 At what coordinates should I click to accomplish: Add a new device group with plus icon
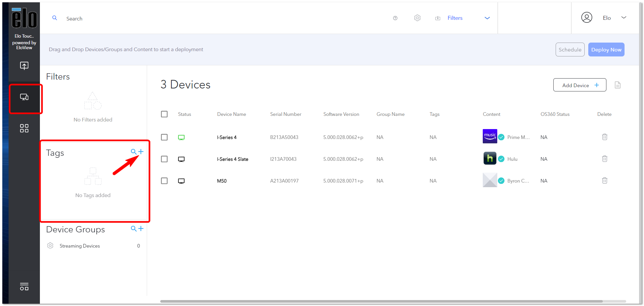141,228
